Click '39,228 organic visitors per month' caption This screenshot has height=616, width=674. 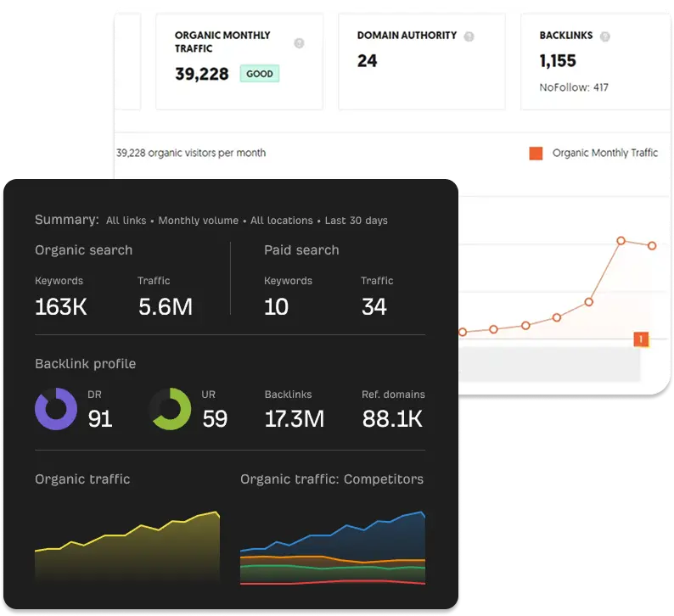191,153
